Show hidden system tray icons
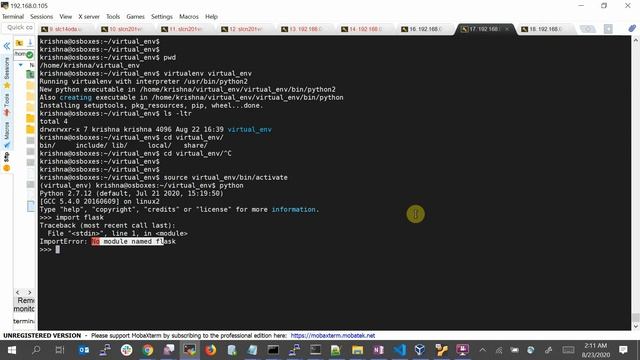 [x=482, y=350]
